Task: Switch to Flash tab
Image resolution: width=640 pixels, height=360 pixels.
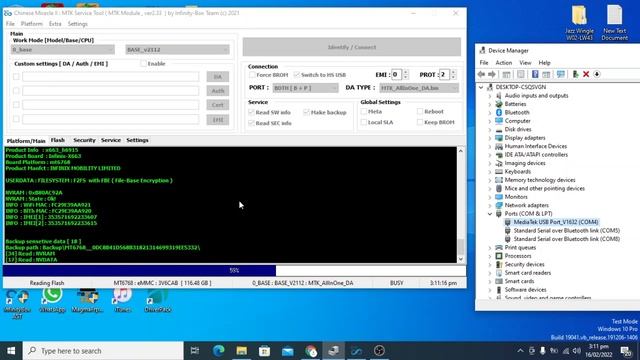Action: [58, 140]
